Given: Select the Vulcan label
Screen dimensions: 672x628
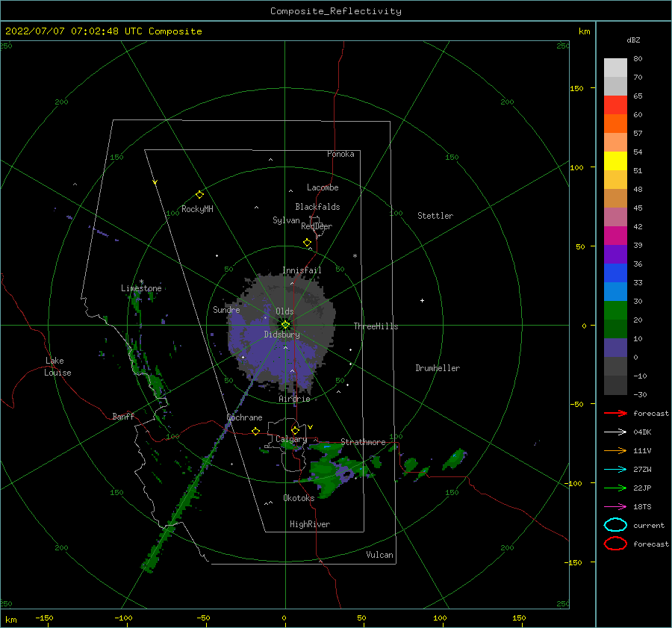Looking at the screenshot, I should point(379,555).
